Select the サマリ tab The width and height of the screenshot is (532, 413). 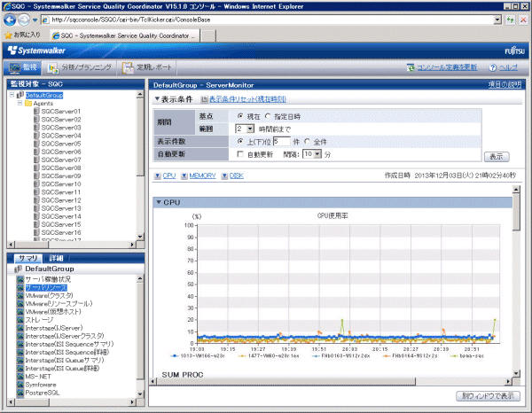pyautogui.click(x=28, y=259)
